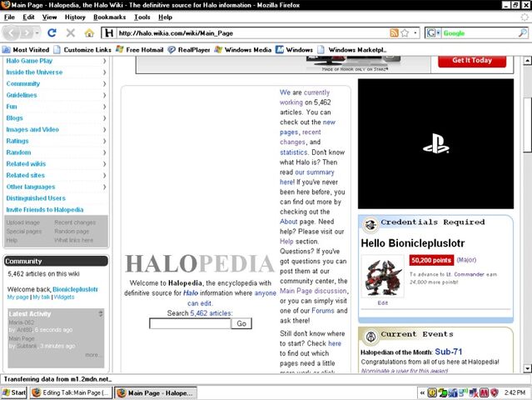
Task: Open the Edit menu
Action: 28,17
